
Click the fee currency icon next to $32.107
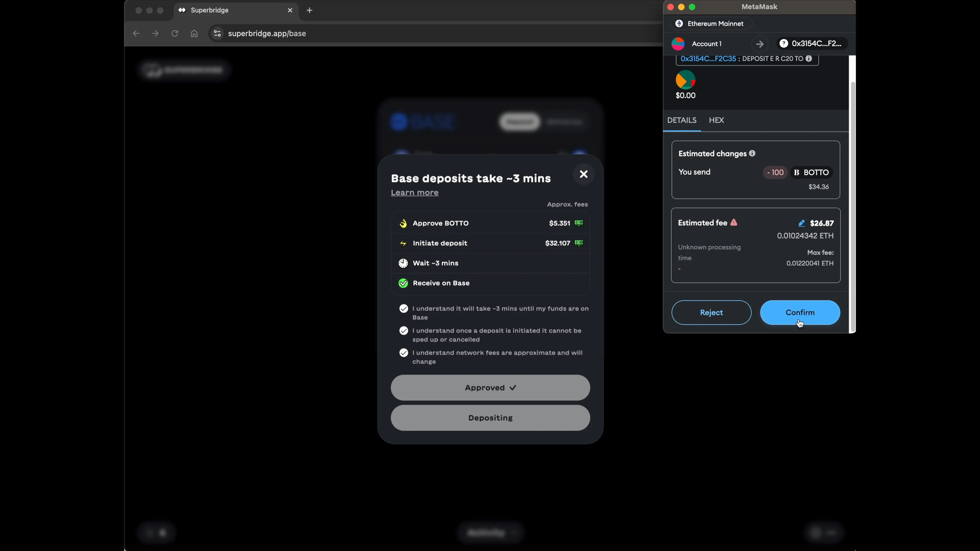[x=579, y=243]
